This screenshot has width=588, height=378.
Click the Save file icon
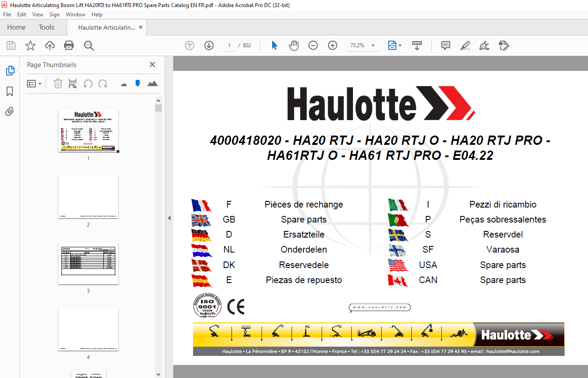tap(11, 45)
